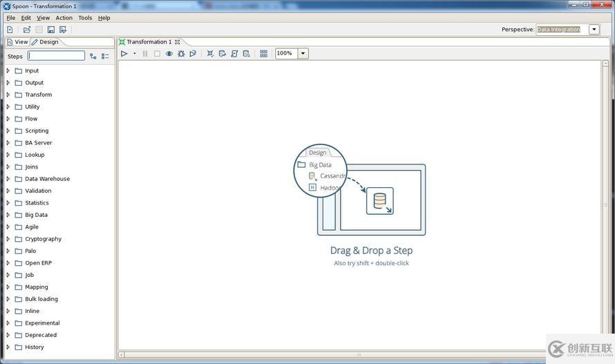Expand the Output folder arrow
This screenshot has height=364, width=615.
pyautogui.click(x=8, y=83)
